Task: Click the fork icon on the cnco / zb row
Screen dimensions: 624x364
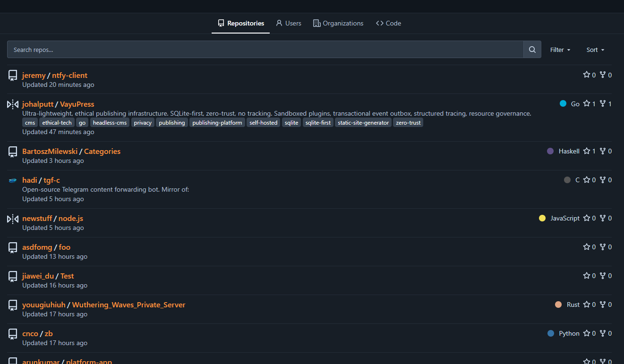Action: click(x=603, y=333)
